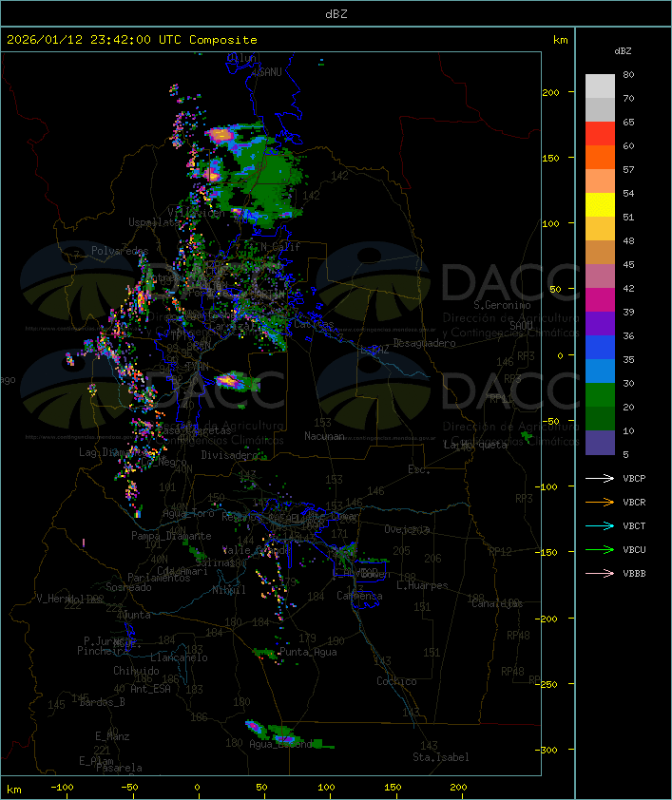Screen dimensions: 672x800
Task: Click the dBZ heading above the color scale
Action: point(623,51)
